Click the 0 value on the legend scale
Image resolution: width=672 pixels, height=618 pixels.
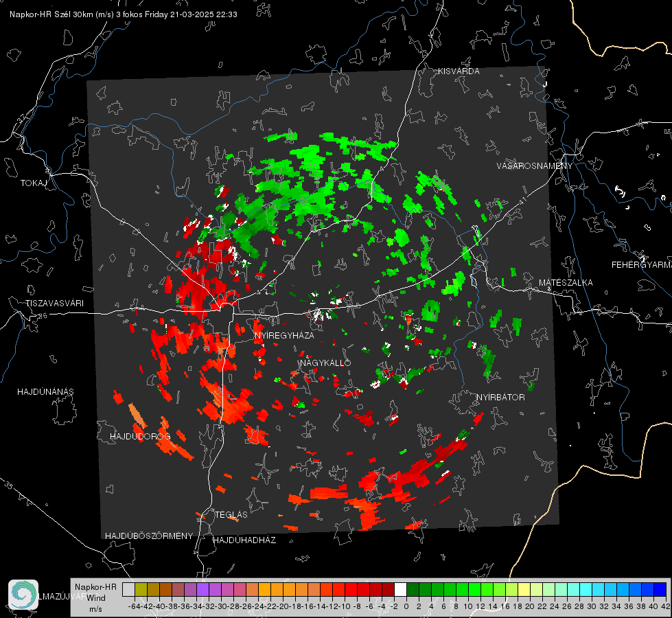click(x=406, y=606)
